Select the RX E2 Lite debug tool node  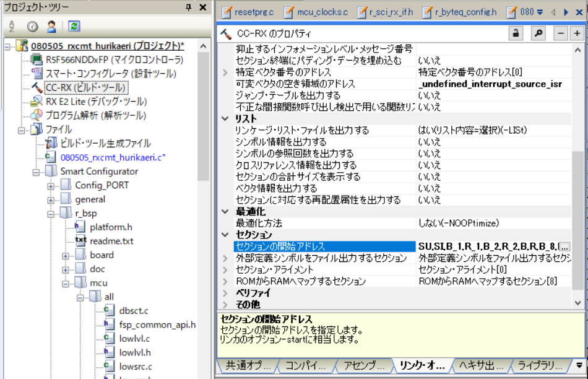(97, 102)
